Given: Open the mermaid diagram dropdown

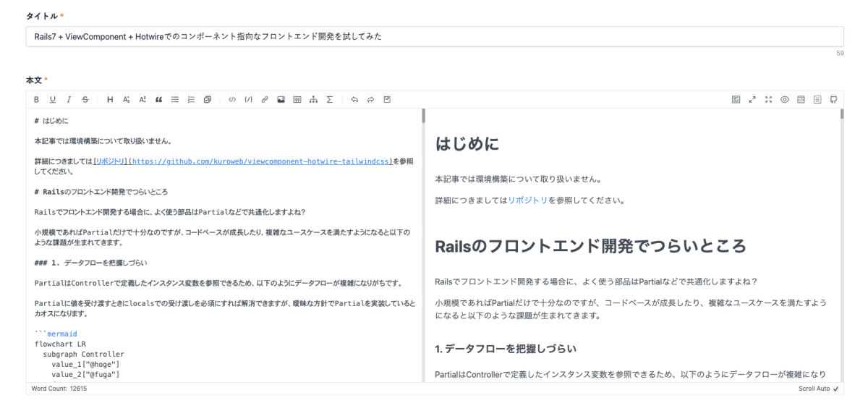Looking at the screenshot, I should click(313, 99).
